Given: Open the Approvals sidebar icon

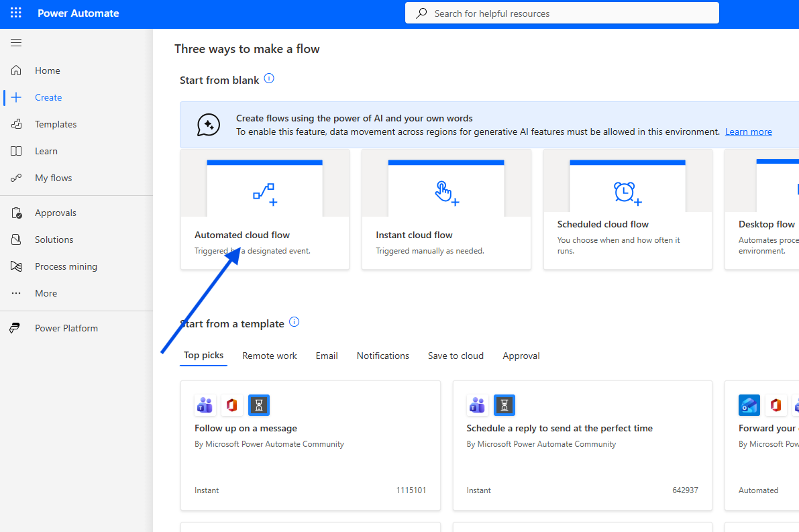Looking at the screenshot, I should coord(16,213).
